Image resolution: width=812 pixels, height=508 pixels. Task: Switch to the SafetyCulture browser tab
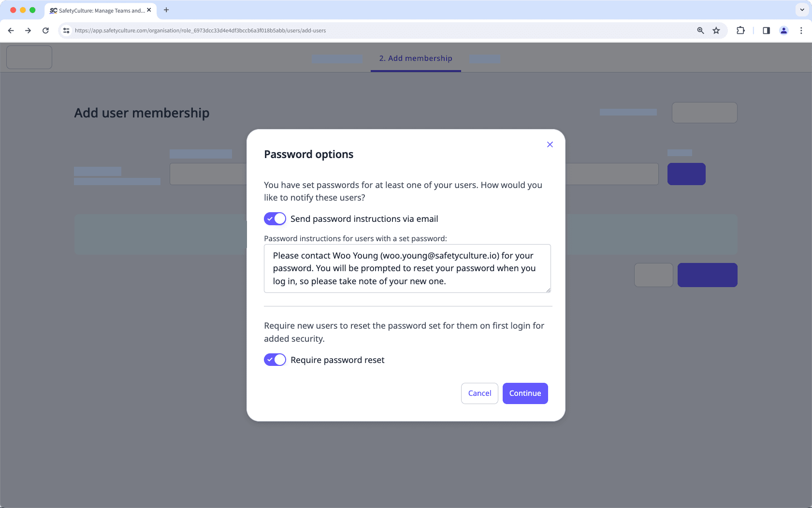pos(97,10)
